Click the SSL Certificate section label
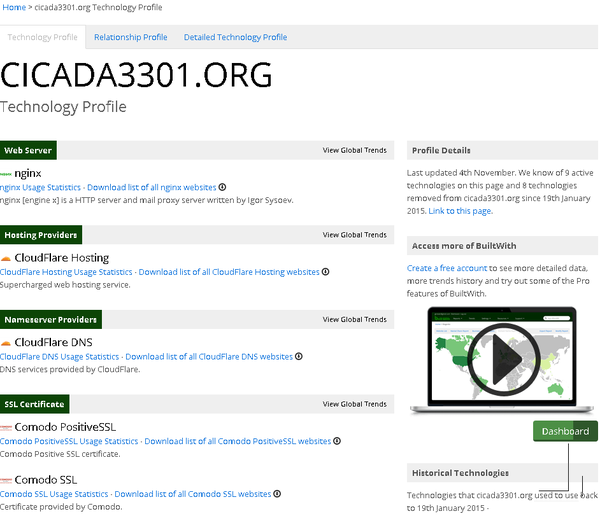 (34, 404)
